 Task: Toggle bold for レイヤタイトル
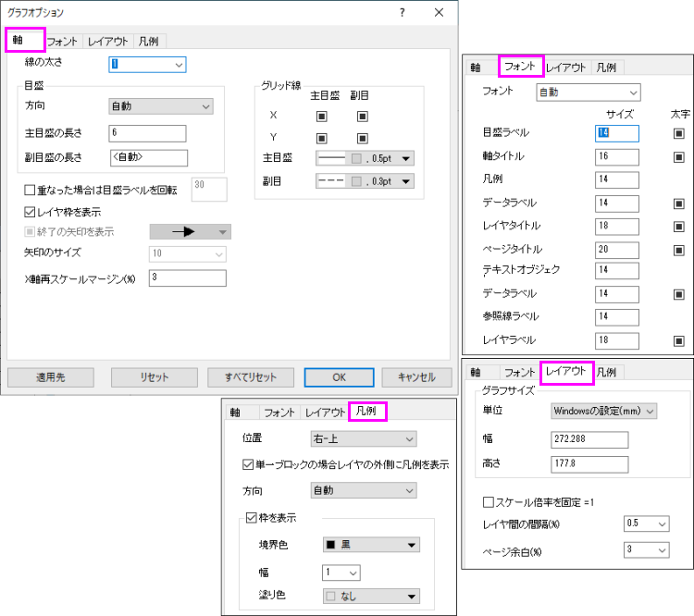click(x=679, y=227)
